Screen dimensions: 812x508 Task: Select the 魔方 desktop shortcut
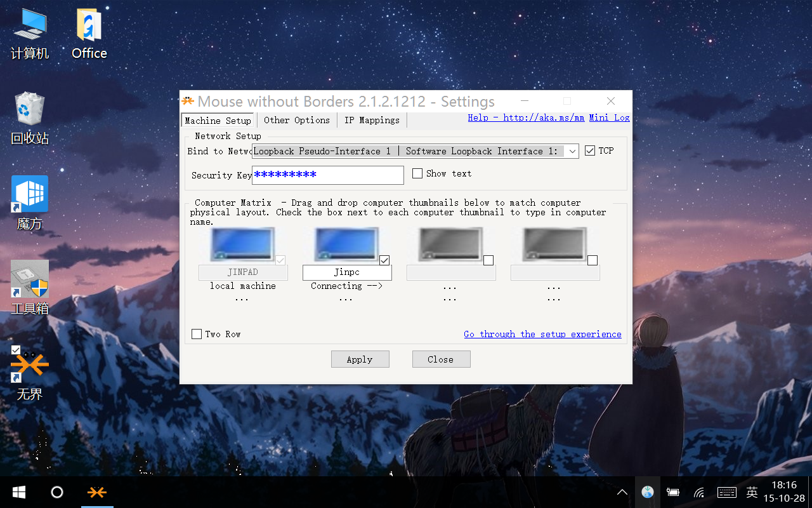tap(30, 203)
